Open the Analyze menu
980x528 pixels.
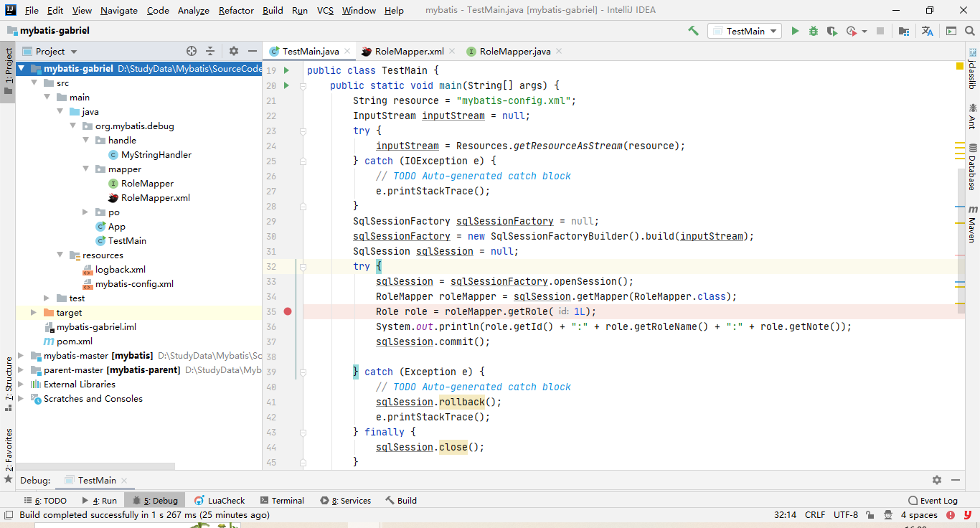click(193, 11)
